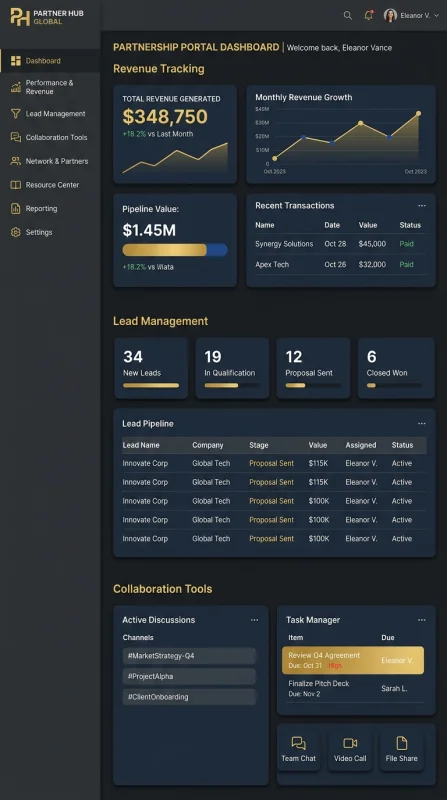447x800 pixels.
Task: Open Recent Transactions more options menu
Action: (x=421, y=206)
